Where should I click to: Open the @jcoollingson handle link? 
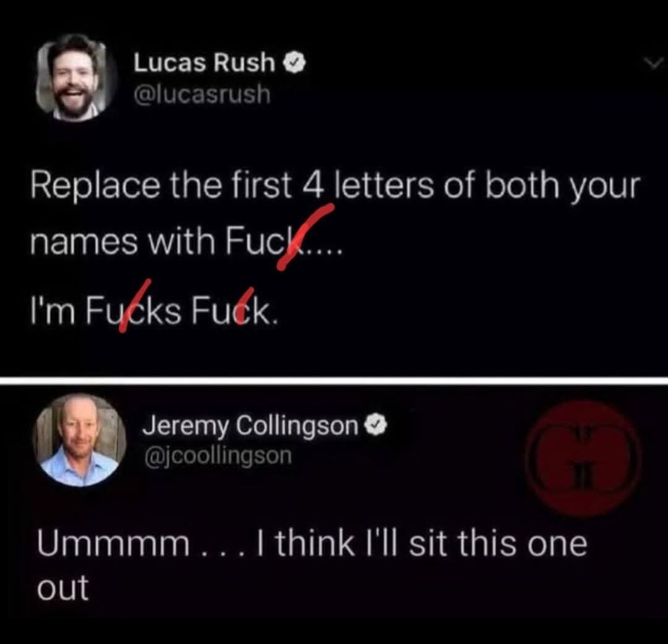click(218, 455)
